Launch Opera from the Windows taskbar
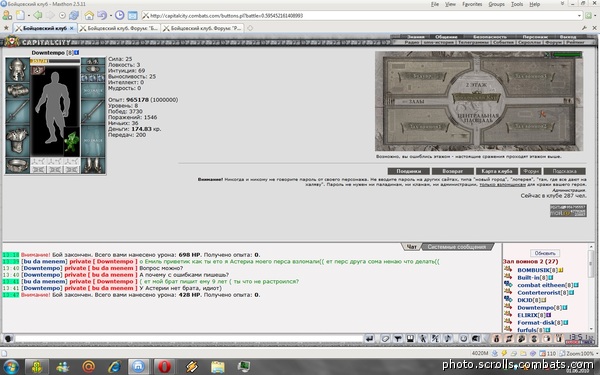 pos(165,367)
